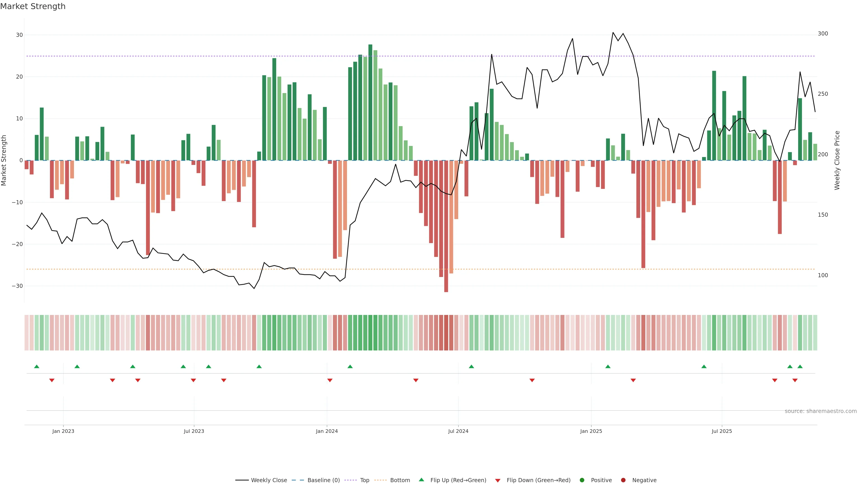
Task: Click the Jan 2024 x-axis label
Action: point(326,431)
